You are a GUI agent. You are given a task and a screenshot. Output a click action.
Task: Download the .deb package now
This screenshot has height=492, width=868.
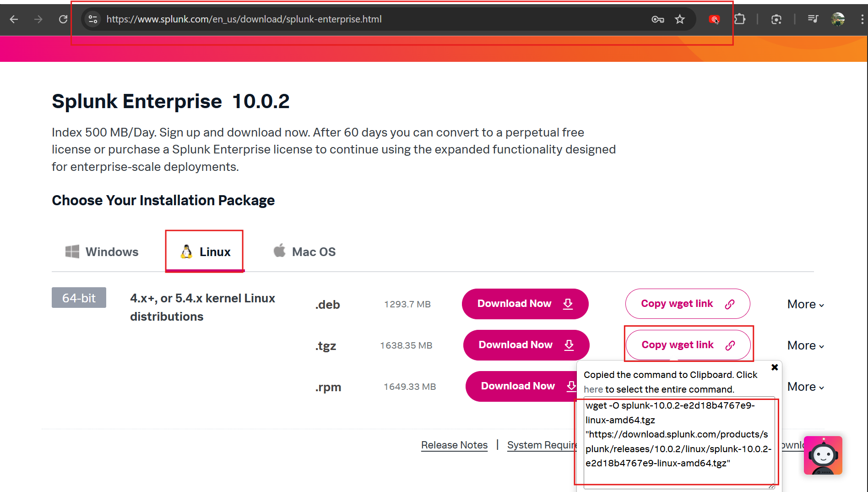click(x=525, y=304)
